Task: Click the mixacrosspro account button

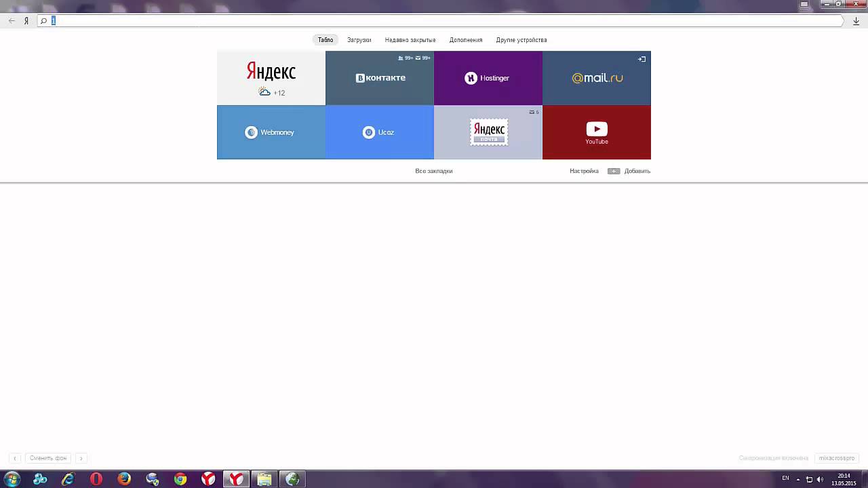Action: pyautogui.click(x=837, y=458)
